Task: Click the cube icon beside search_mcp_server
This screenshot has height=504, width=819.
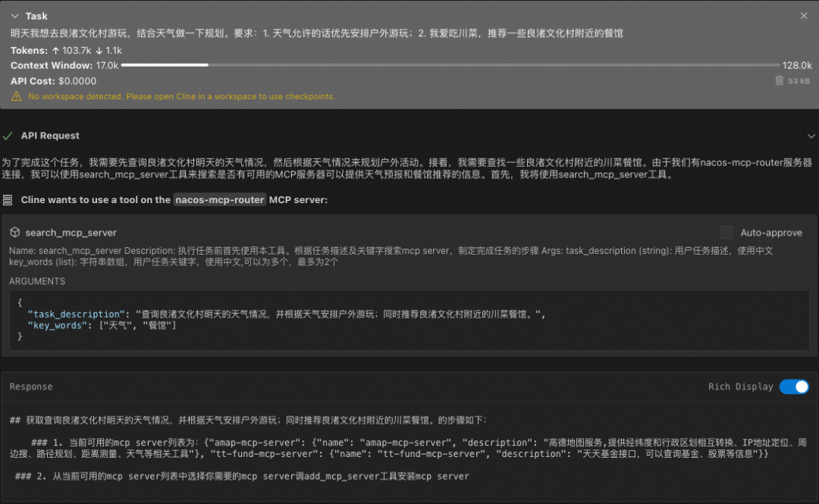Action: click(x=15, y=232)
